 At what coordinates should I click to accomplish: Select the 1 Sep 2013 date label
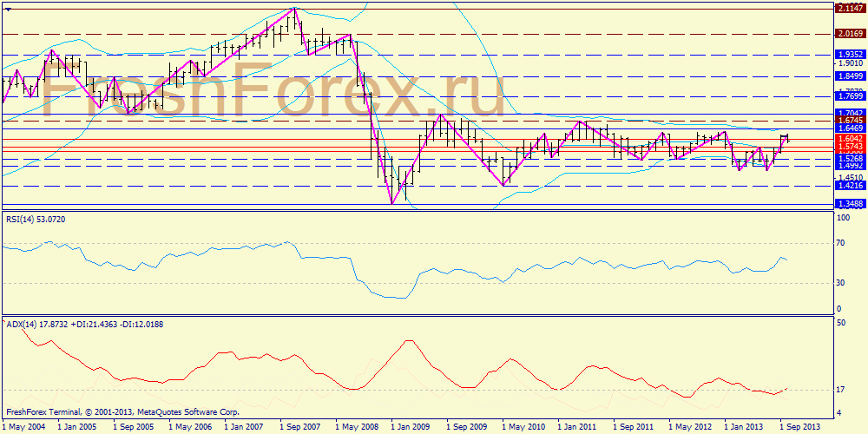799,427
